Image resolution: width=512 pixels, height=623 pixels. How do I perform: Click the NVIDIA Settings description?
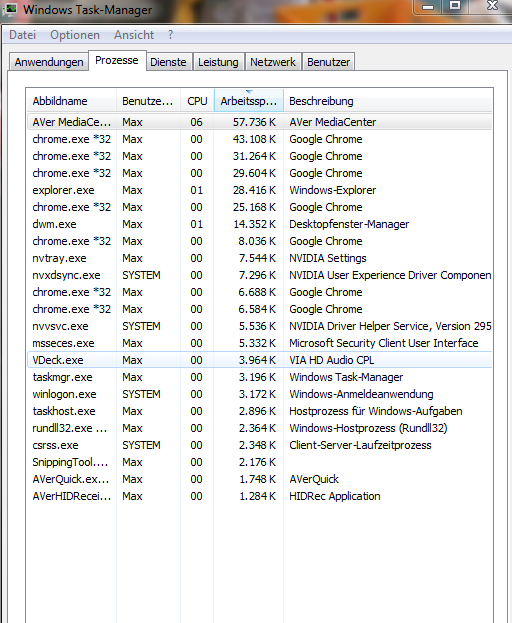[328, 258]
